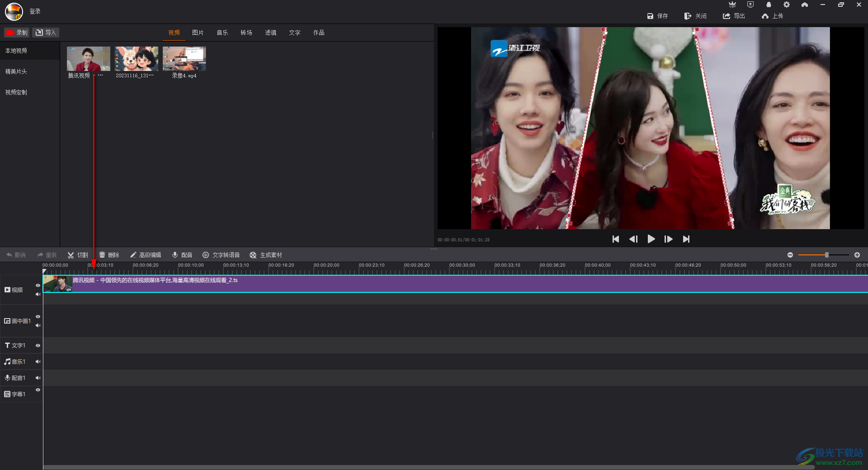Start screen recording with 录制
This screenshot has width=868, height=470.
pos(17,33)
